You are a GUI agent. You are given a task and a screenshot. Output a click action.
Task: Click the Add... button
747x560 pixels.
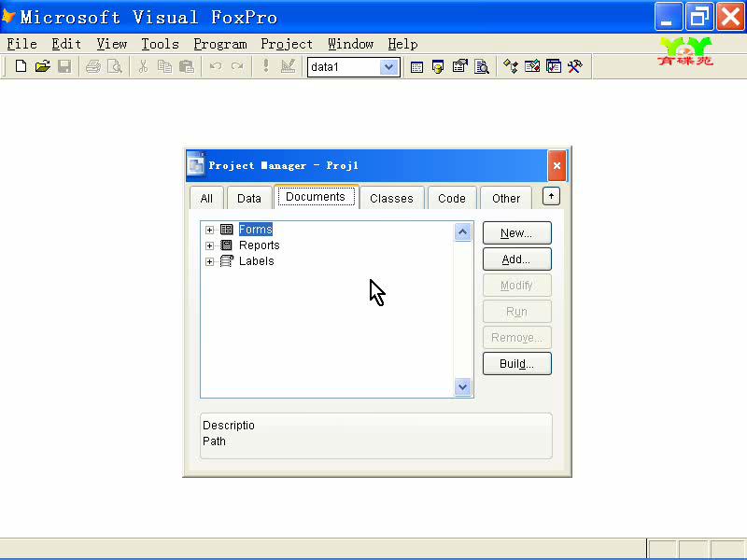coord(517,259)
